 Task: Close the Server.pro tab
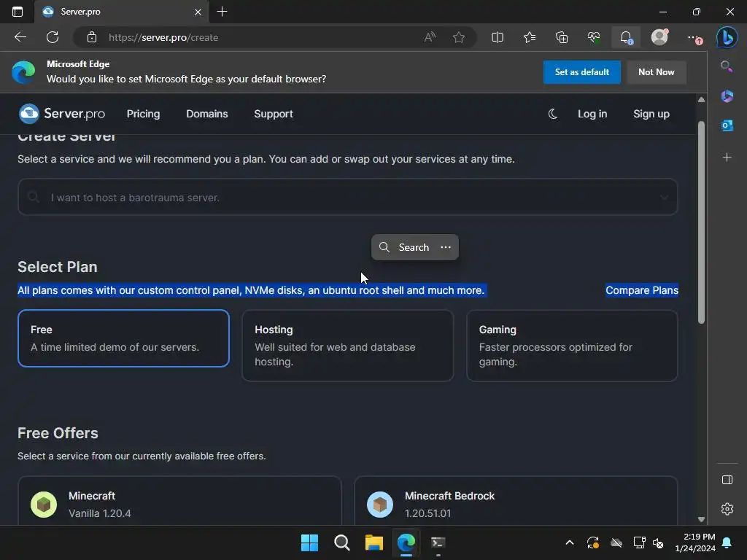[198, 12]
